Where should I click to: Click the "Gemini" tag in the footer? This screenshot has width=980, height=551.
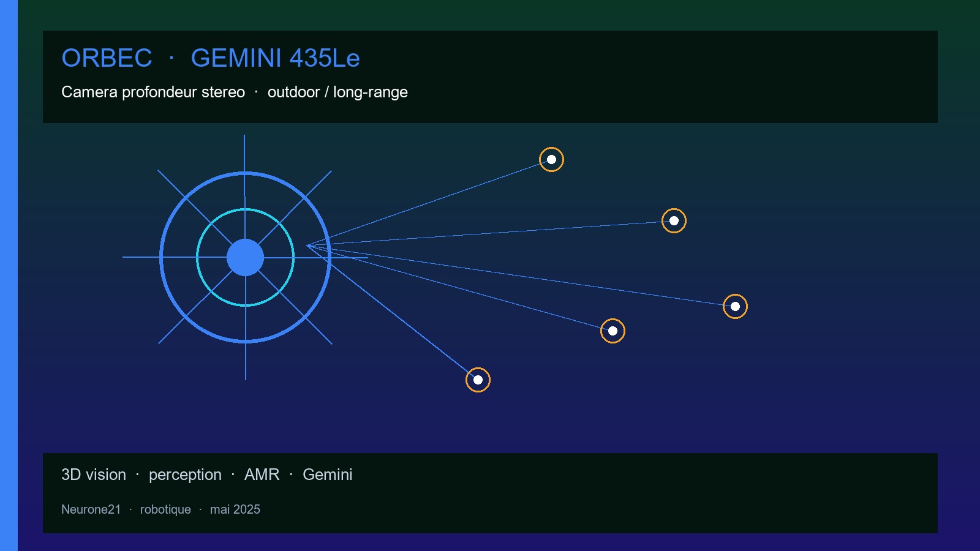pyautogui.click(x=328, y=474)
